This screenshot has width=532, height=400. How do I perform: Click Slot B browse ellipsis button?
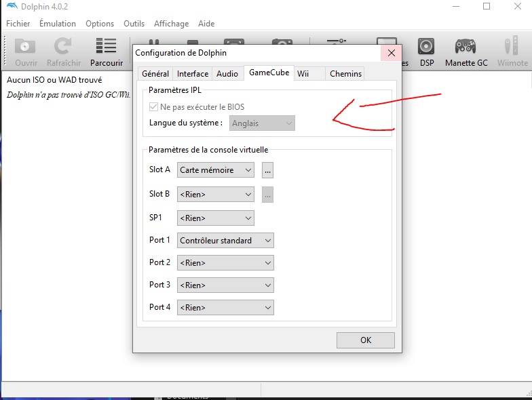click(267, 195)
